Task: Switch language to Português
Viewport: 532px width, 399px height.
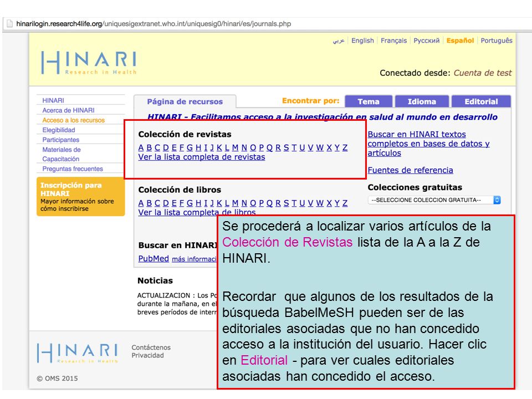Action: point(497,40)
